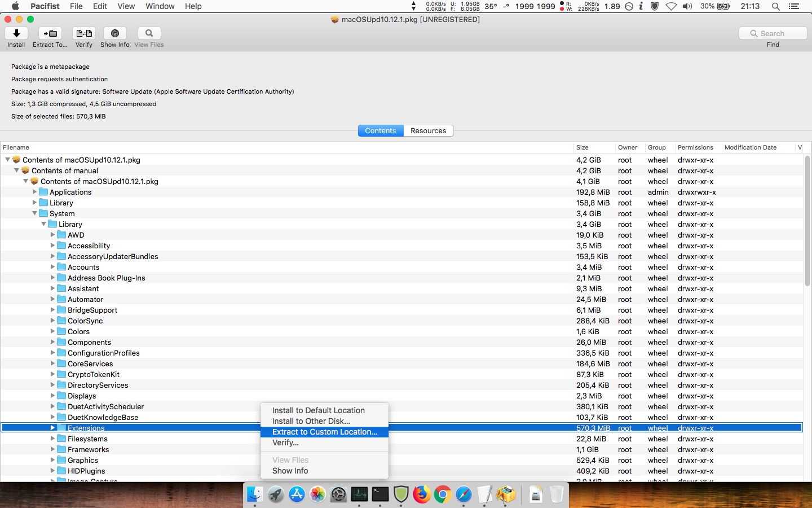Screen dimensions: 812x508
Task: Expand the HIDPlugins folder
Action: click(x=52, y=471)
